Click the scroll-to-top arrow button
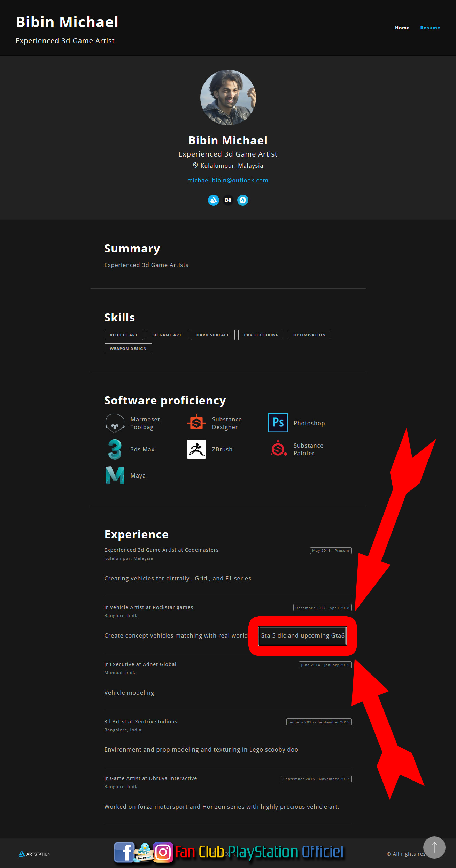The width and height of the screenshot is (456, 868). [x=434, y=847]
